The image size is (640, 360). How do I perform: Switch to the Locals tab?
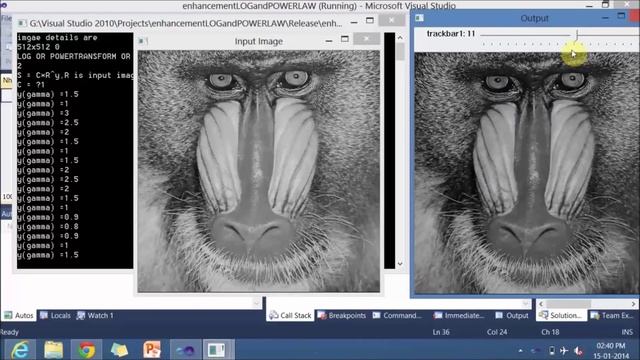pos(55,315)
